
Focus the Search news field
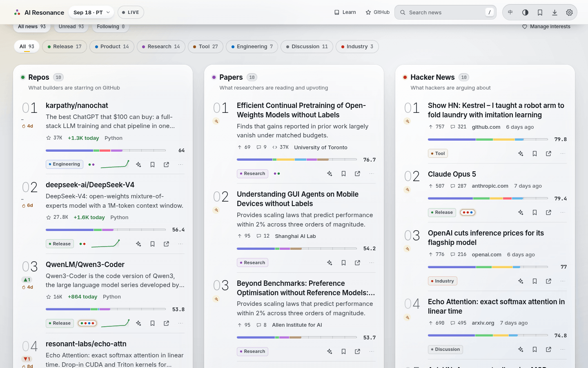click(445, 12)
